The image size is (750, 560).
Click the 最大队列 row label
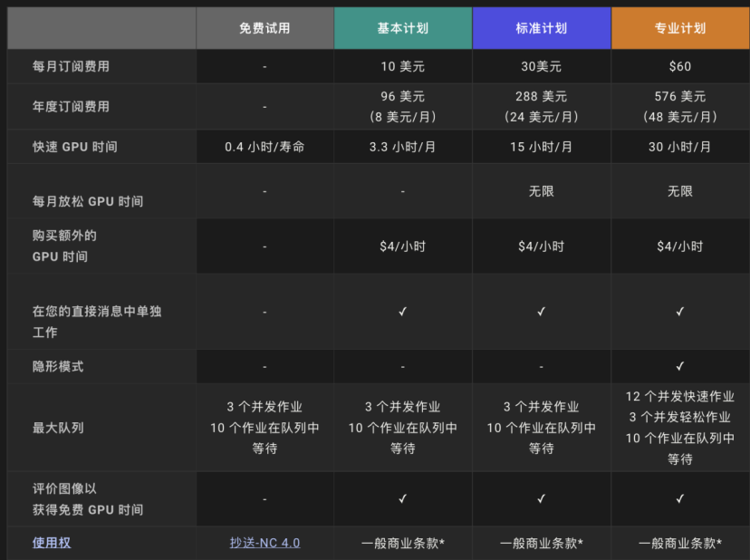point(58,428)
